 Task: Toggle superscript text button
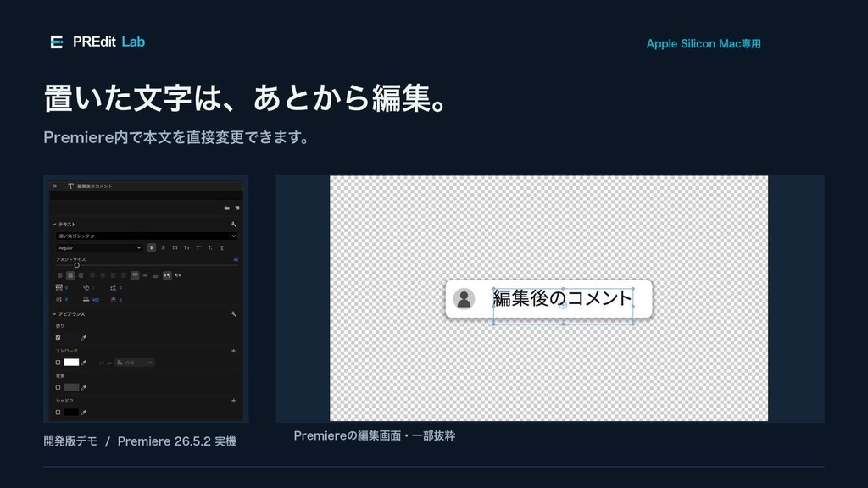(198, 248)
